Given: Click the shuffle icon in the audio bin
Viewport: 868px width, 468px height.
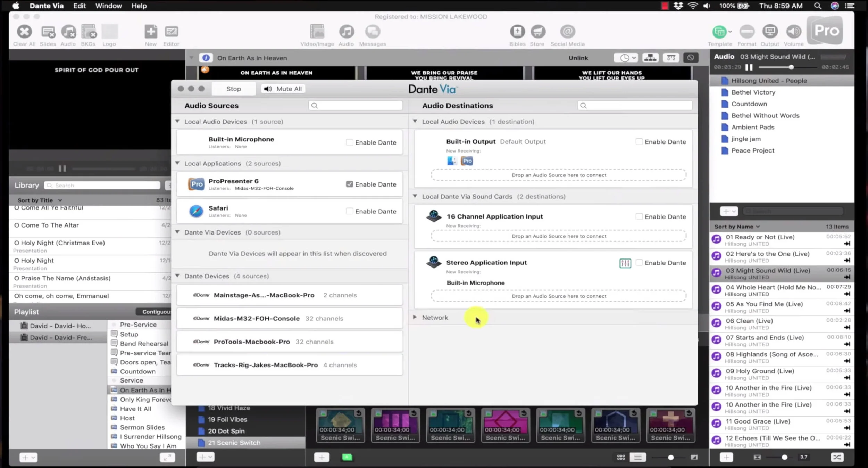Looking at the screenshot, I should point(837,457).
